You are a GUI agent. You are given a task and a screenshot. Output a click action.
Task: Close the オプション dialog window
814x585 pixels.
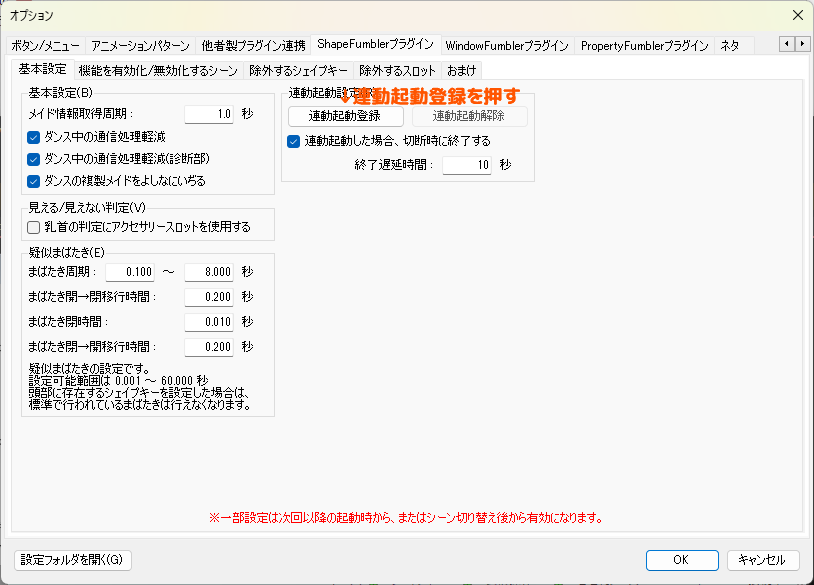coord(796,15)
